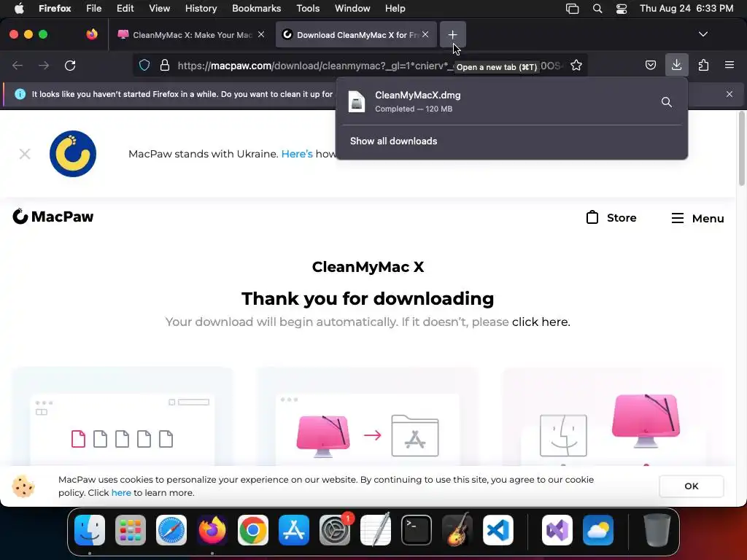Open the MacPaw Store

(x=611, y=217)
